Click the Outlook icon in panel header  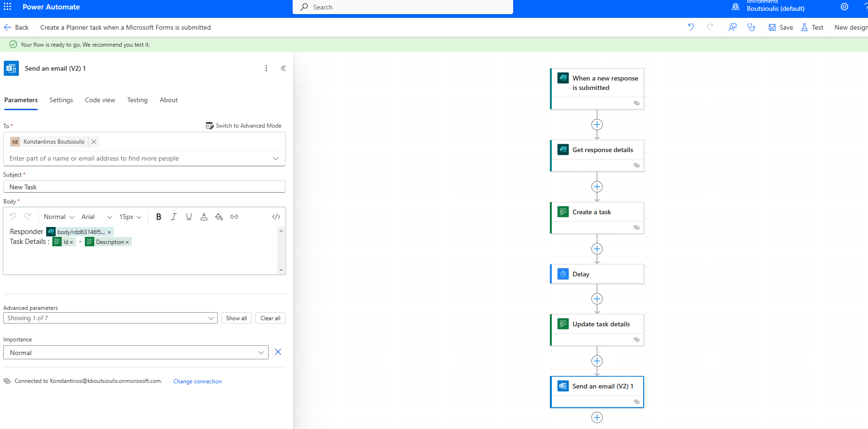point(11,68)
